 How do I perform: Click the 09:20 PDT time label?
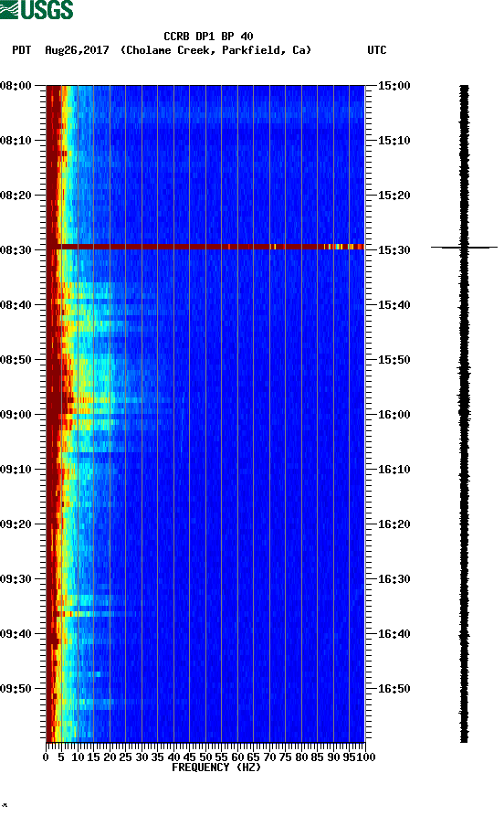click(16, 524)
